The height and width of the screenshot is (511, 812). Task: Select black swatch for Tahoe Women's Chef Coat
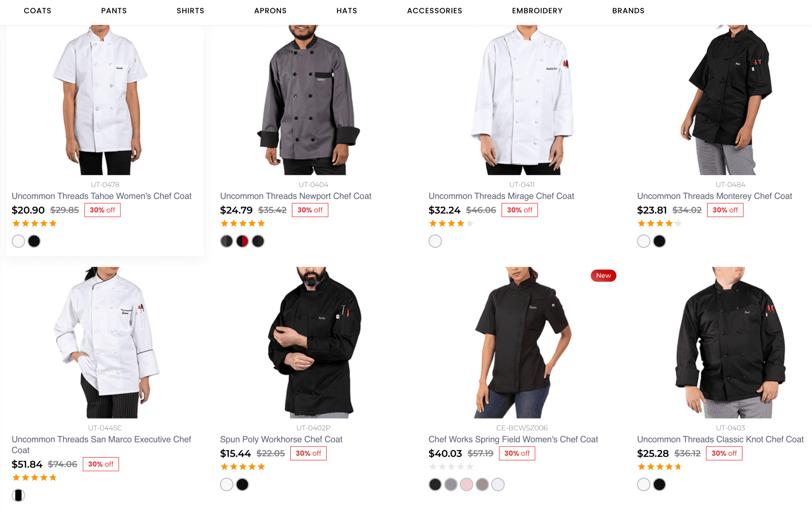34,241
